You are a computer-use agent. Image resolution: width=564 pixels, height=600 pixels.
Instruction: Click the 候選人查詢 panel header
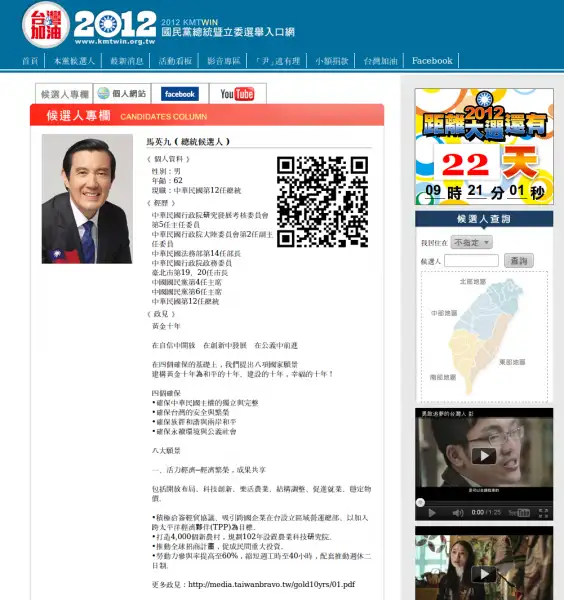coord(484,219)
